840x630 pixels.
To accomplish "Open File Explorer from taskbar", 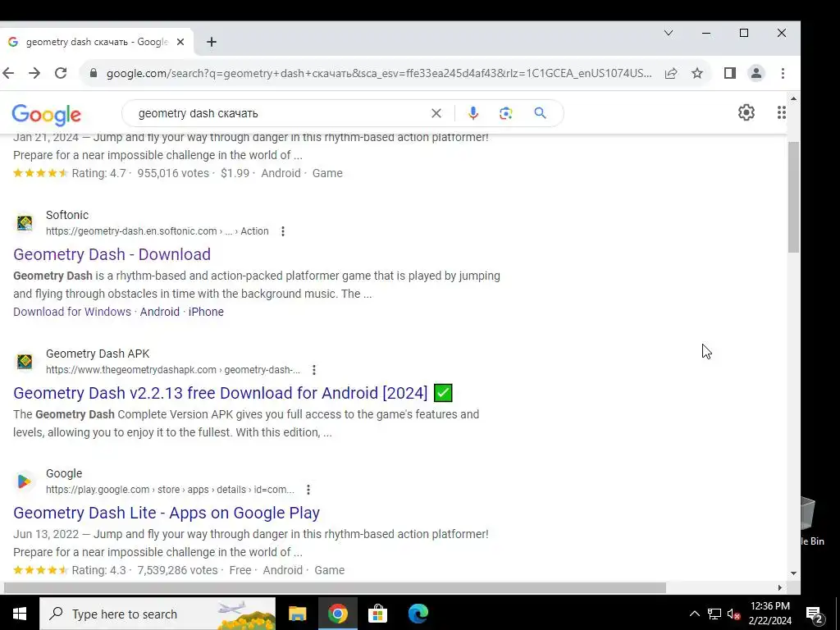I will pyautogui.click(x=297, y=614).
